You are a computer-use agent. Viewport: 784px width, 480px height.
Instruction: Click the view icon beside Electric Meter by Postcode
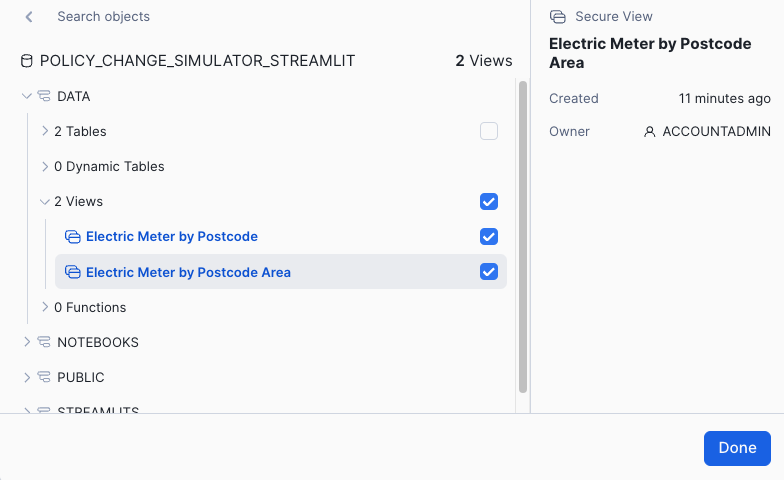72,236
